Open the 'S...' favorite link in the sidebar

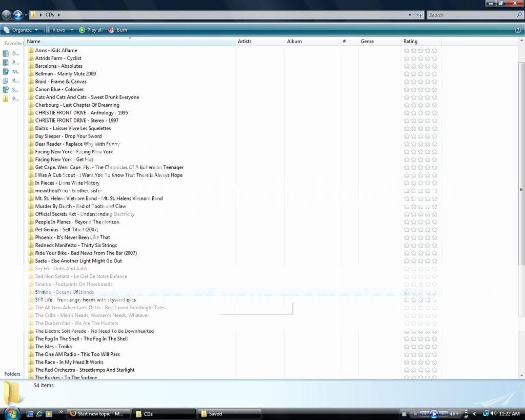coord(11,90)
